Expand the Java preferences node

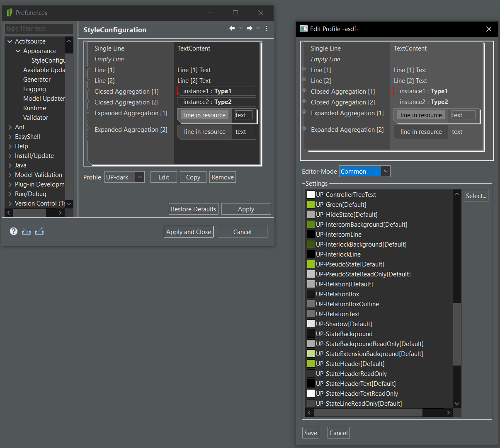point(10,165)
